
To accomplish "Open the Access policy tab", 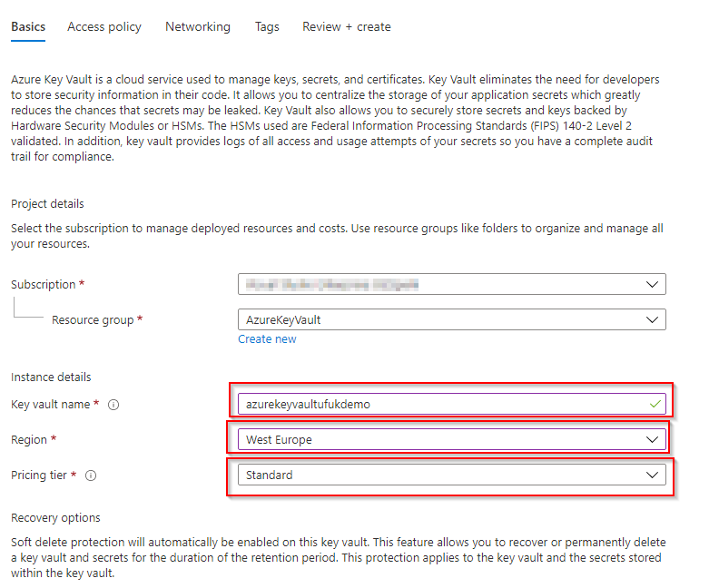I will pos(104,26).
